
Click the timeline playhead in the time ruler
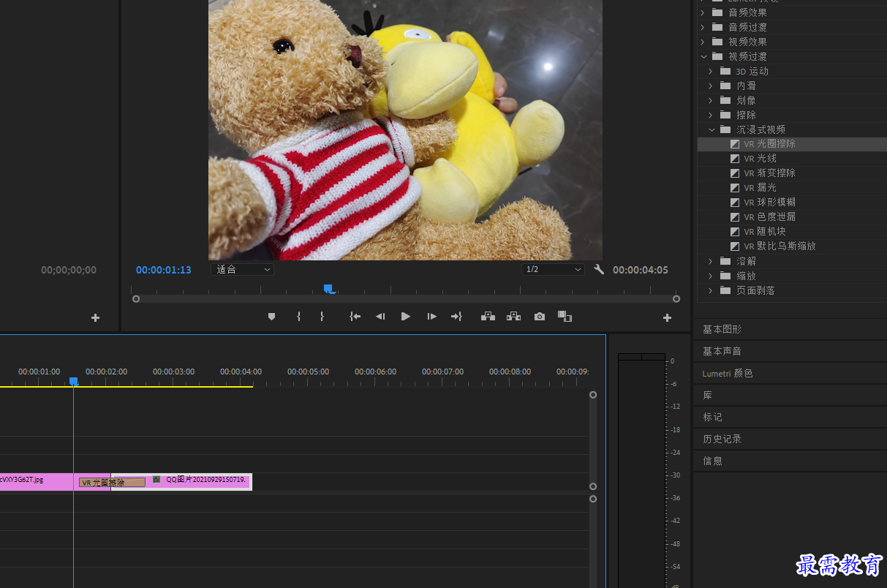click(x=73, y=381)
